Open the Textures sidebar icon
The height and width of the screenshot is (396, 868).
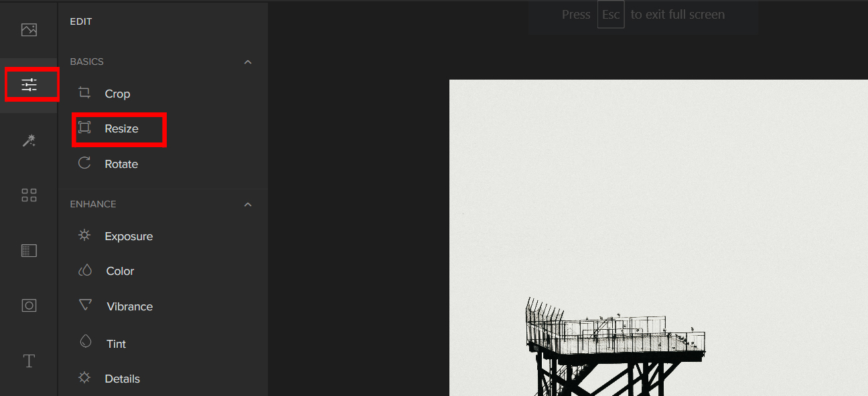(29, 251)
